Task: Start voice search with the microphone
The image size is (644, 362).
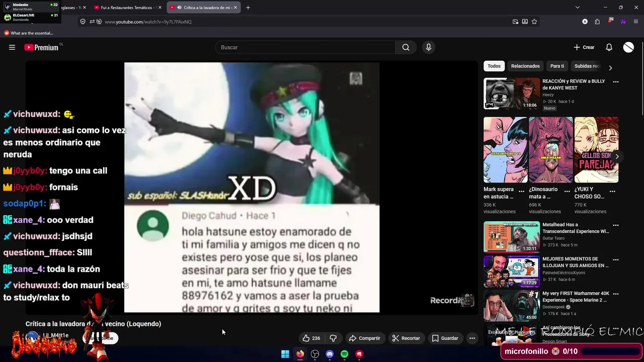Action: [x=428, y=47]
